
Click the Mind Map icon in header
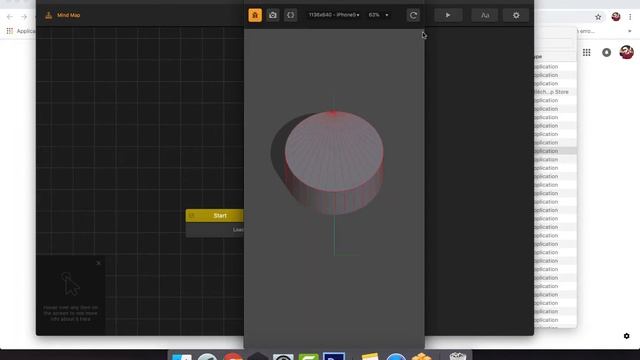point(49,16)
